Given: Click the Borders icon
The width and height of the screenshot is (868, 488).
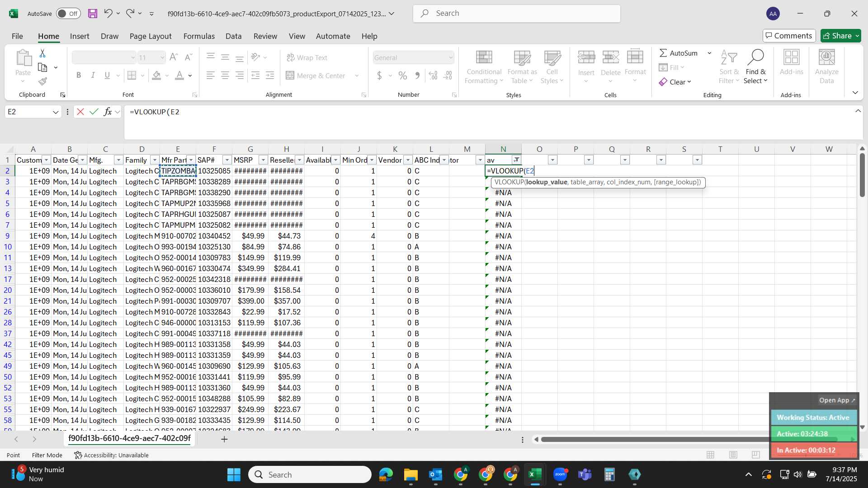Looking at the screenshot, I should [132, 75].
